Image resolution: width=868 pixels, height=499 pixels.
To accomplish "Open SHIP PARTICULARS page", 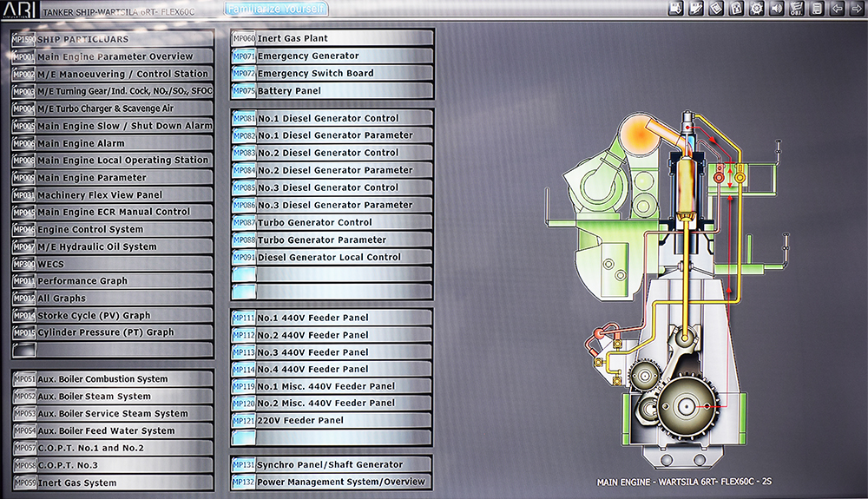I will tap(112, 39).
